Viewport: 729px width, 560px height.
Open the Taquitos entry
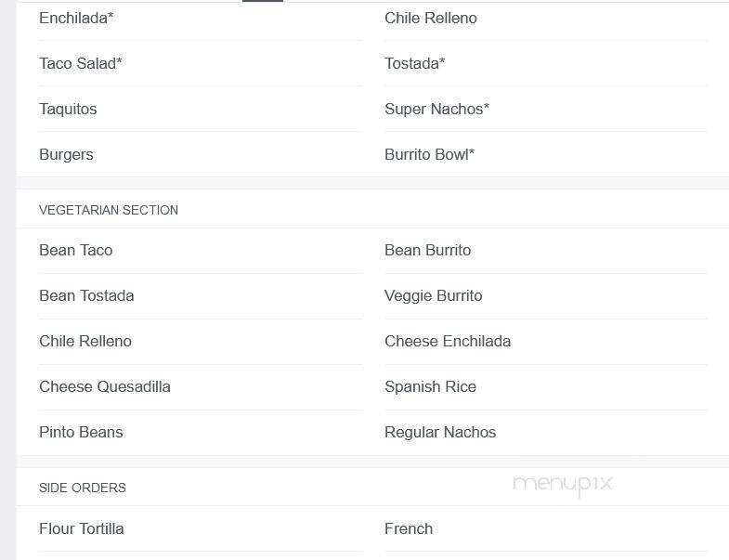coord(68,110)
